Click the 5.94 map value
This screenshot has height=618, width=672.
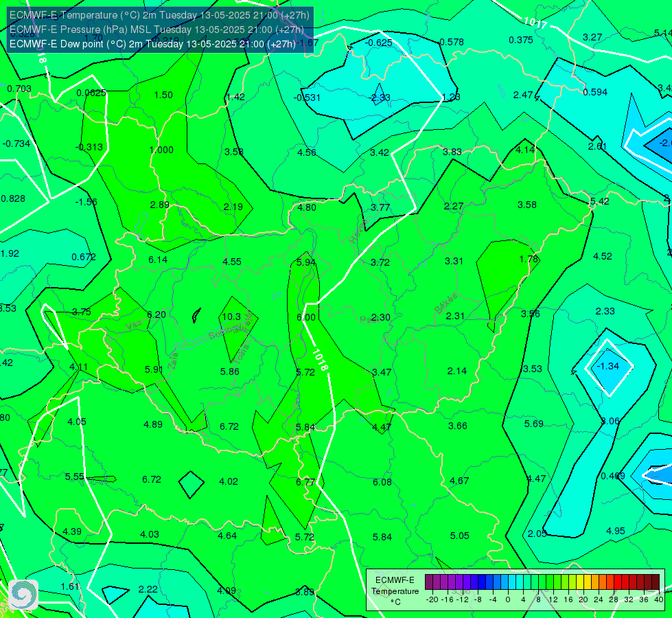click(306, 262)
